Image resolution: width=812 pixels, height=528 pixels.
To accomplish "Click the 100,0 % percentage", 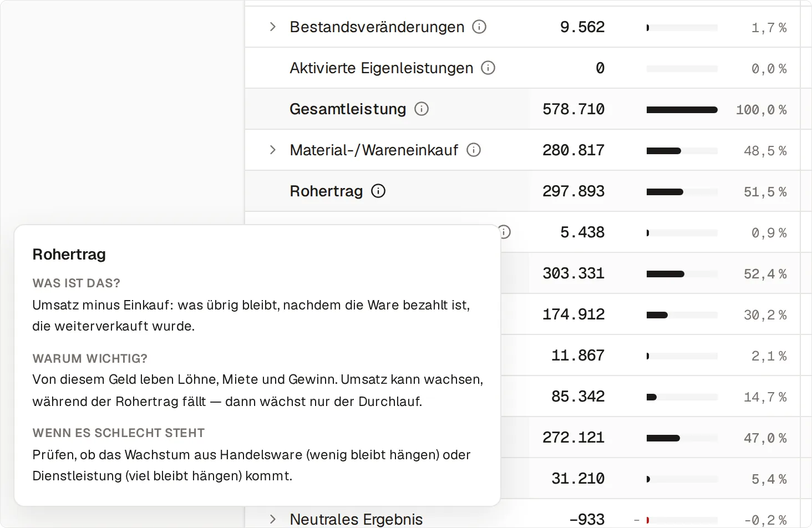I will click(x=761, y=110).
